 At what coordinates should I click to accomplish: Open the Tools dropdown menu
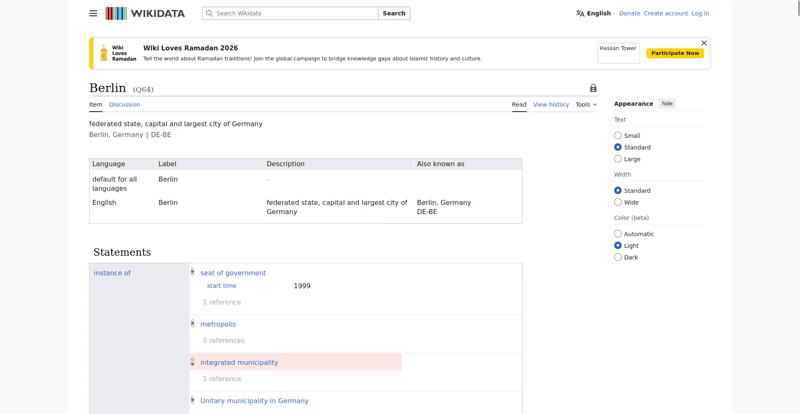(x=586, y=104)
